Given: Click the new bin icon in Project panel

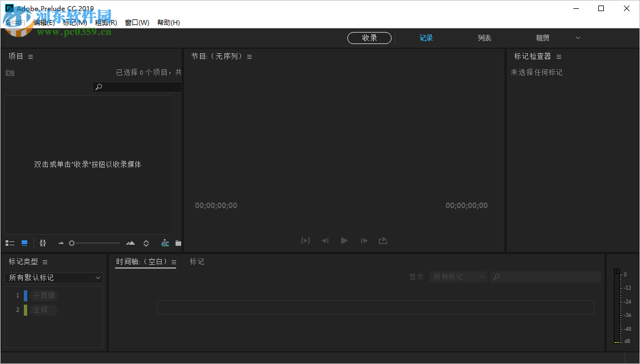Looking at the screenshot, I should point(178,242).
